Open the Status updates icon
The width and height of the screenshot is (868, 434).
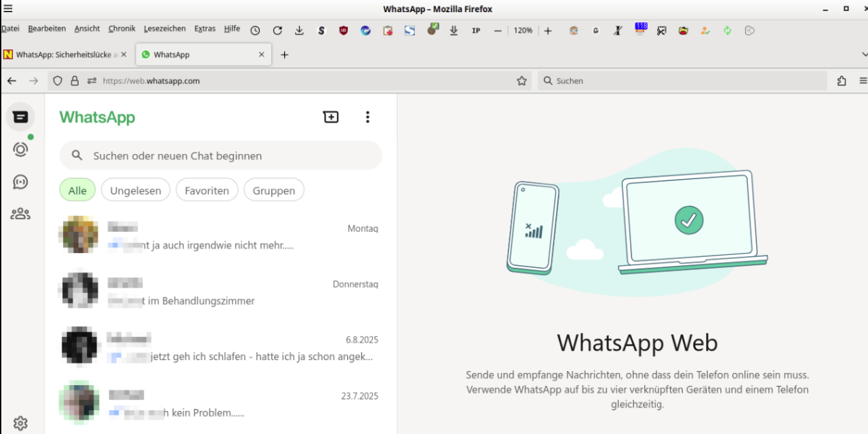(x=20, y=149)
